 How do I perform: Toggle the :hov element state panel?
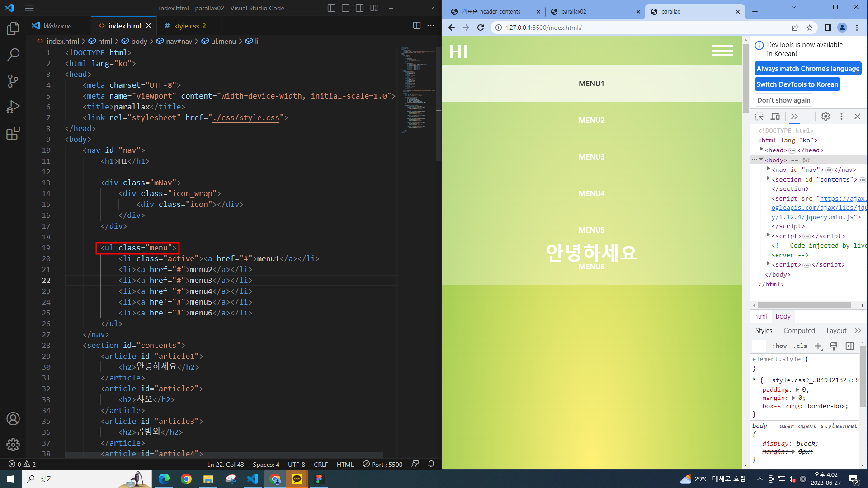(779, 346)
